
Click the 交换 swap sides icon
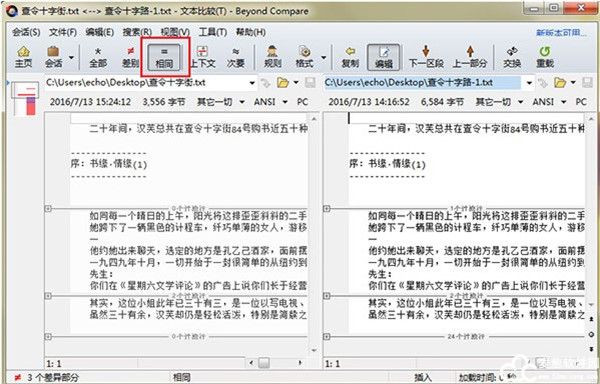pyautogui.click(x=512, y=57)
